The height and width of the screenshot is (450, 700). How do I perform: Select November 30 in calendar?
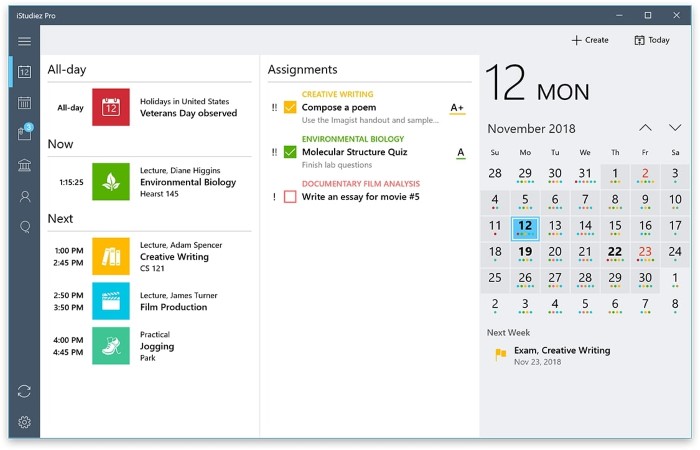coord(645,280)
